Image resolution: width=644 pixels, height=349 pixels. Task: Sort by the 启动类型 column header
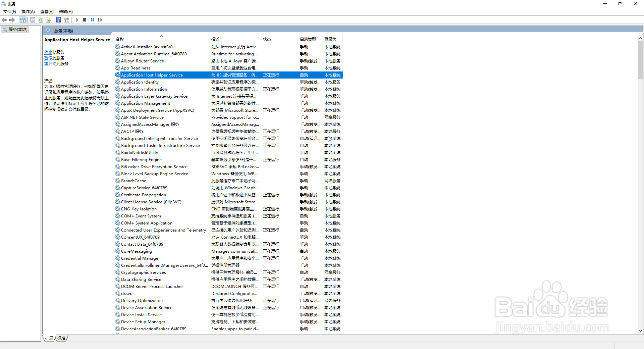[x=310, y=39]
